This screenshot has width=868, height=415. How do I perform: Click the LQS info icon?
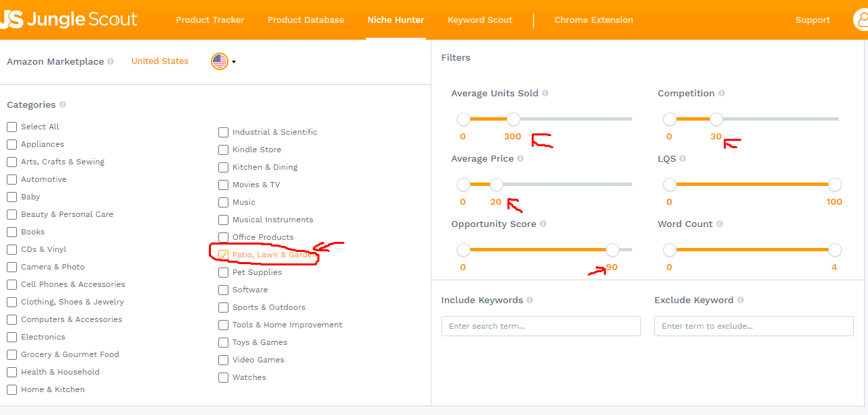[683, 159]
